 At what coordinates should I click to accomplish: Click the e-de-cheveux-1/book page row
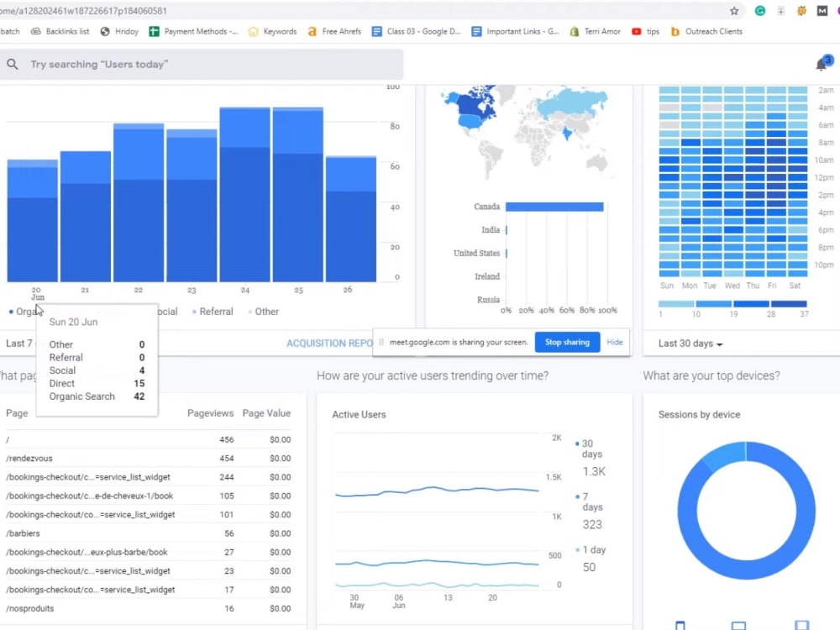(149, 496)
